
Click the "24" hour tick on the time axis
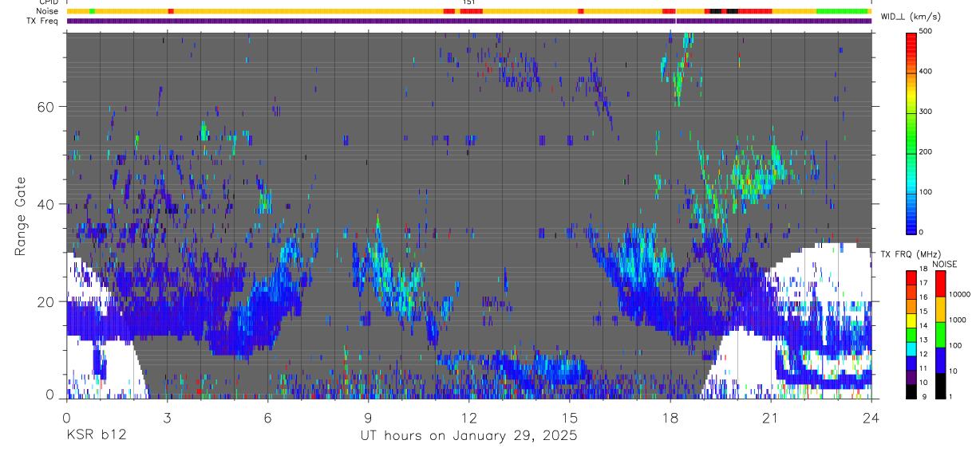point(871,417)
